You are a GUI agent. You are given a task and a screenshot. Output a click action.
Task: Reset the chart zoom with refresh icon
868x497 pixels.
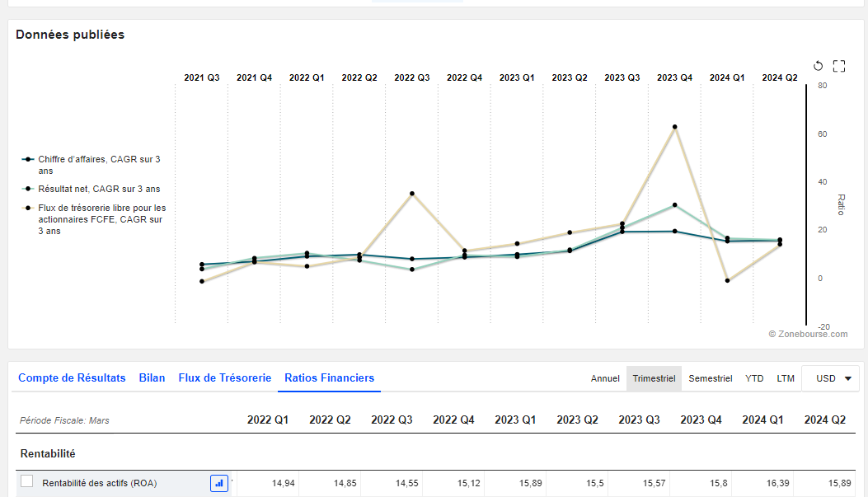pos(818,66)
